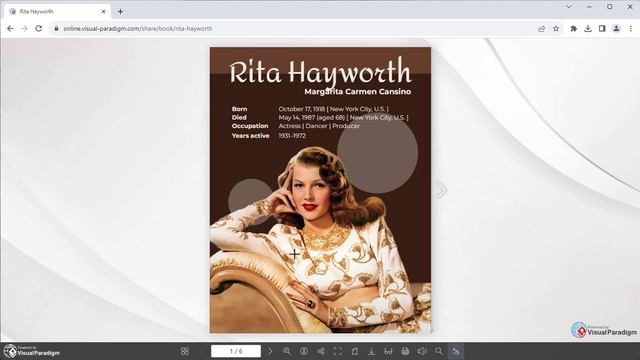
Task: Click '1931–1972' years active text
Action: coord(292,136)
